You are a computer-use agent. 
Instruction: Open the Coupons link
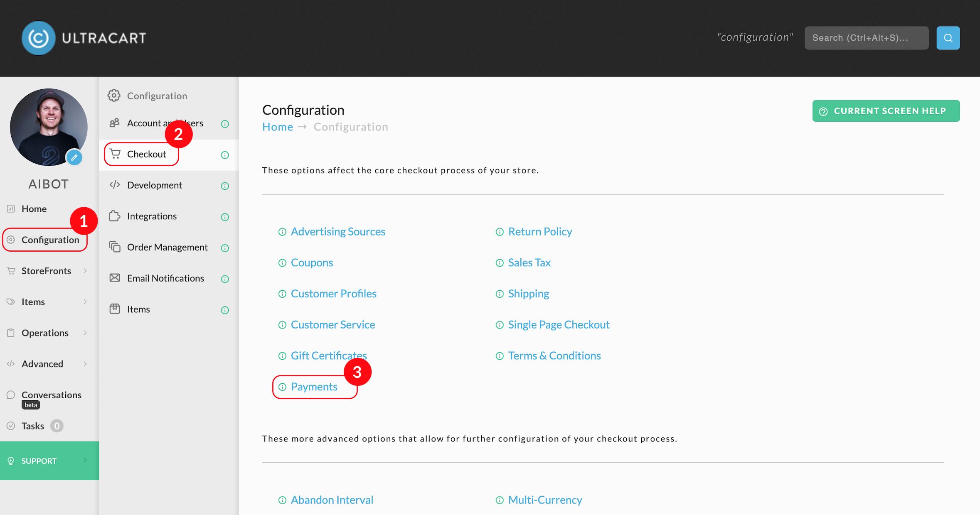(x=312, y=262)
